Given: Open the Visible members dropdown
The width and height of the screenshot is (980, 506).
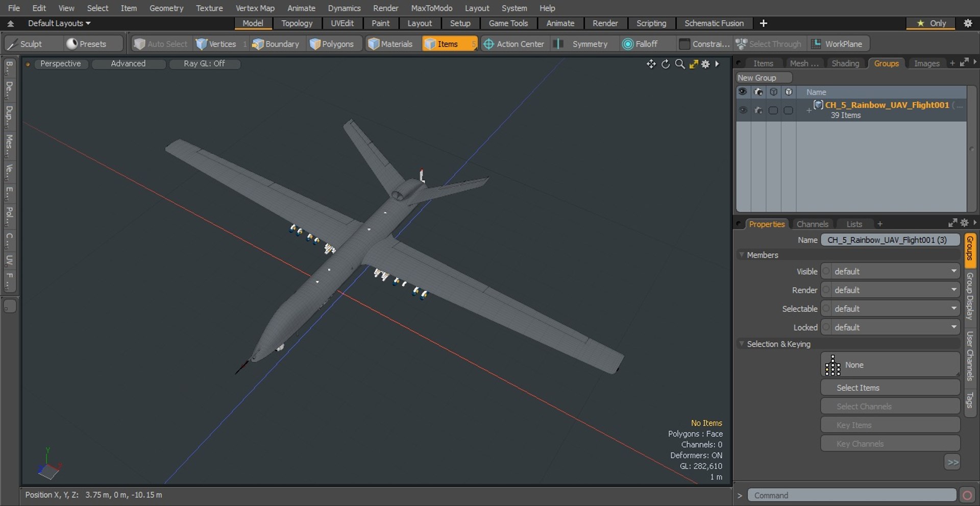Looking at the screenshot, I should [x=891, y=271].
